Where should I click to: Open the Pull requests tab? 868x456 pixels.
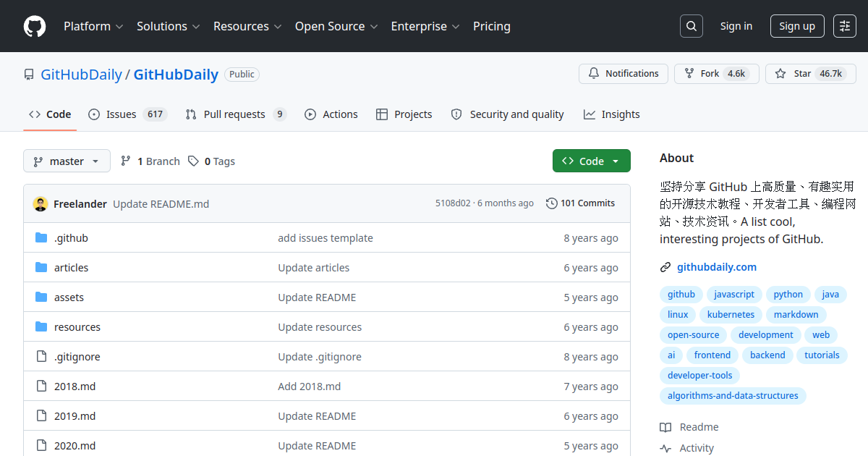click(236, 114)
